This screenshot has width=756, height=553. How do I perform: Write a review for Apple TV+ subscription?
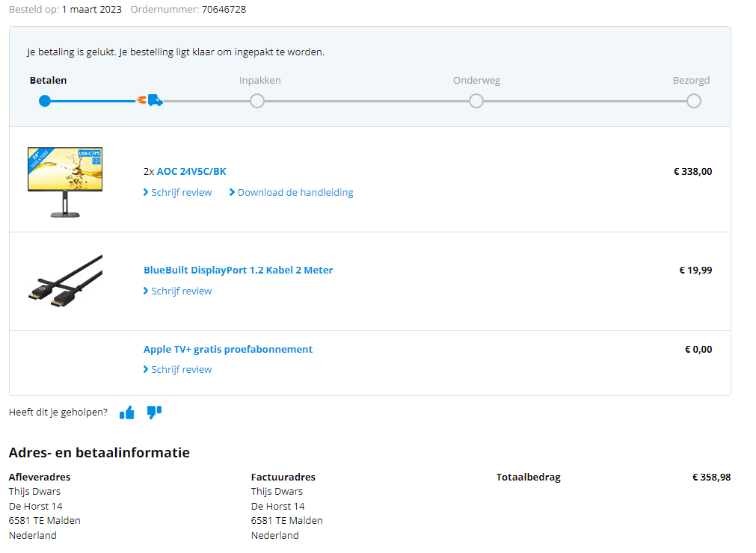tap(181, 370)
